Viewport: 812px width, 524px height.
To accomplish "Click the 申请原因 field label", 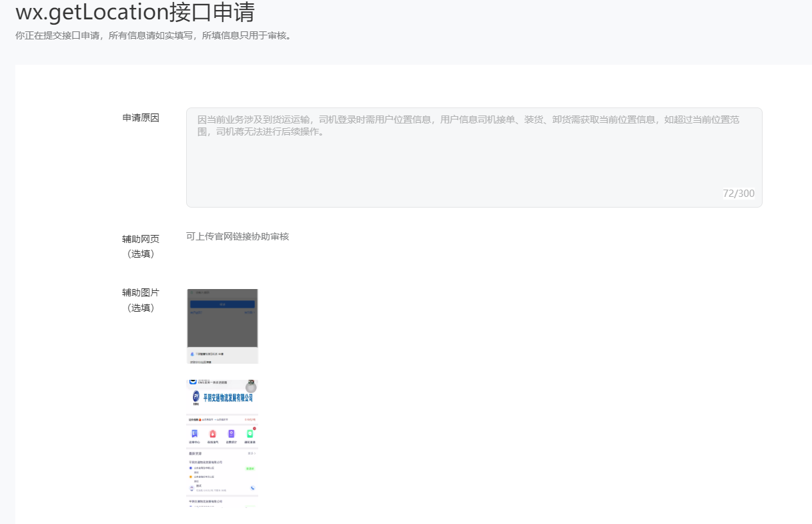I will [x=141, y=118].
